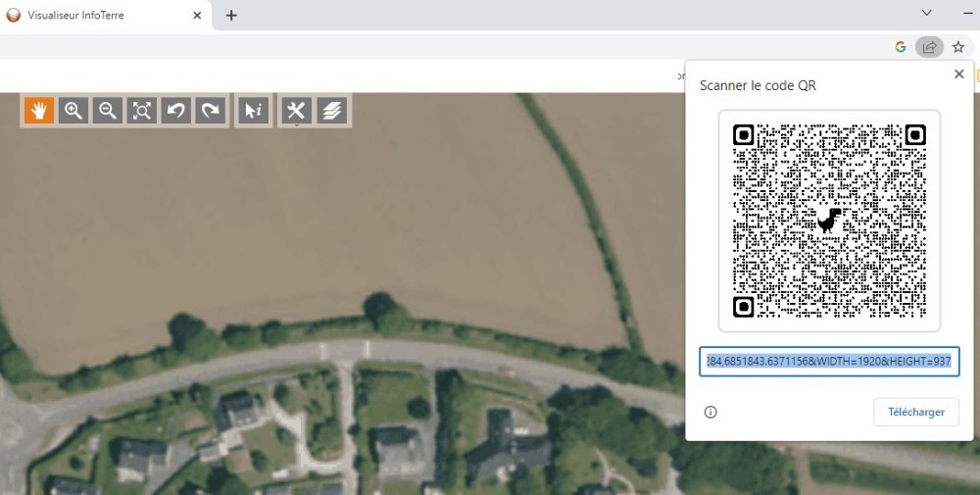
Task: Bookmark this page with star icon
Action: point(958,46)
